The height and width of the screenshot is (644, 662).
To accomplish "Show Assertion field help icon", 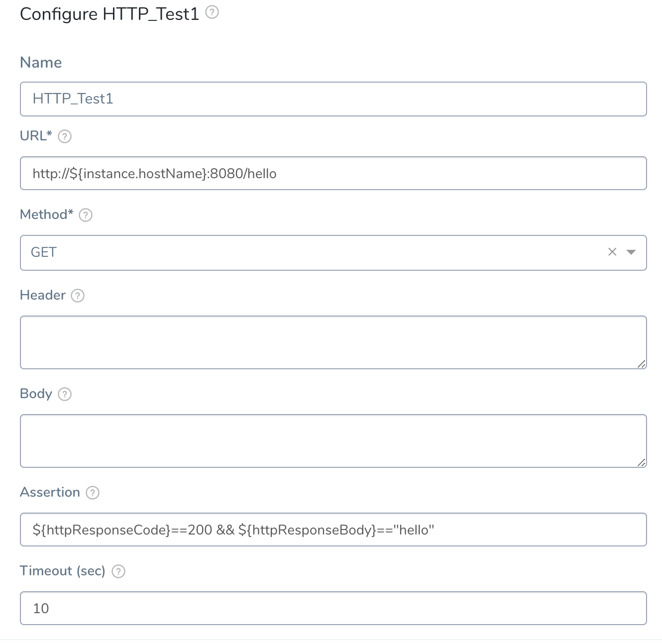I will 93,493.
